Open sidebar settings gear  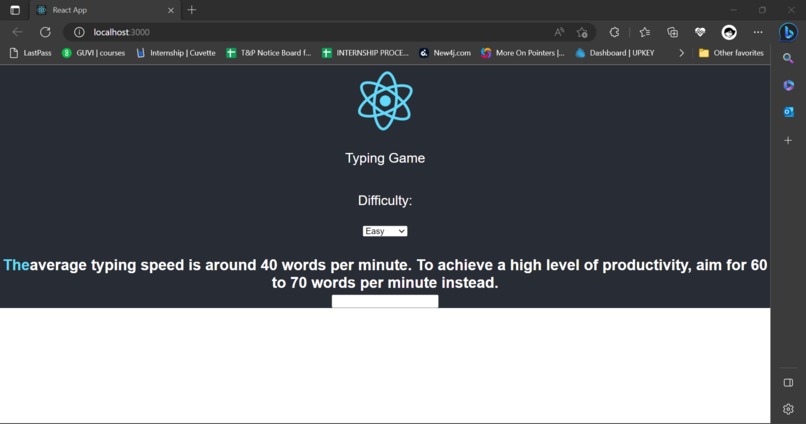(788, 409)
